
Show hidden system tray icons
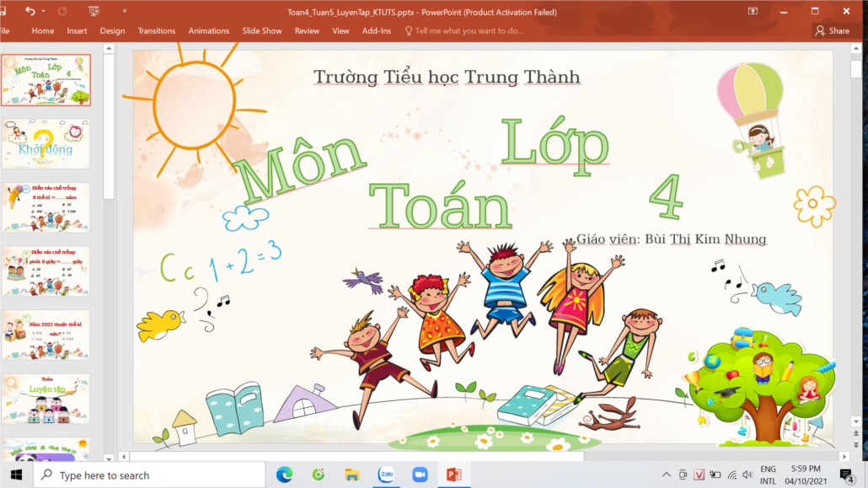(666, 475)
